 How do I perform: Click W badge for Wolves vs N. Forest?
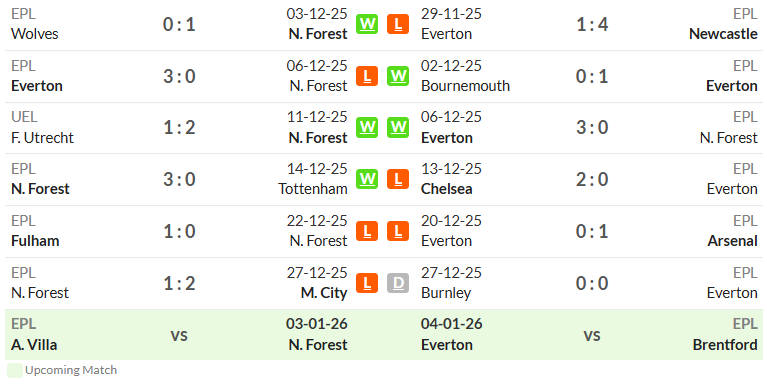click(367, 24)
